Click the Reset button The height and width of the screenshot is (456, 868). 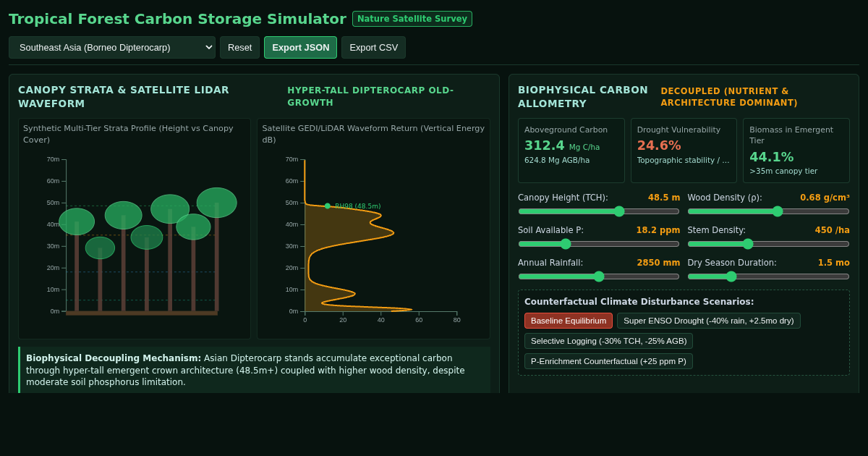coord(239,48)
